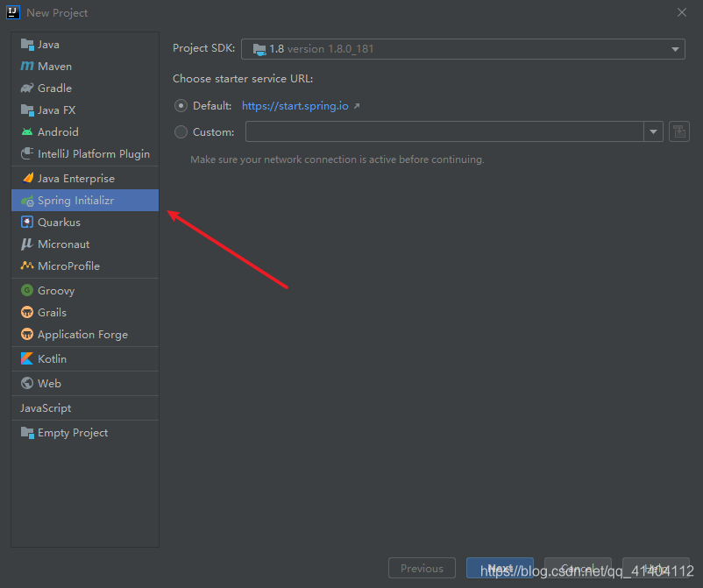Viewport: 703px width, 588px height.
Task: Click the Spring Initializr leaf icon
Action: point(27,201)
